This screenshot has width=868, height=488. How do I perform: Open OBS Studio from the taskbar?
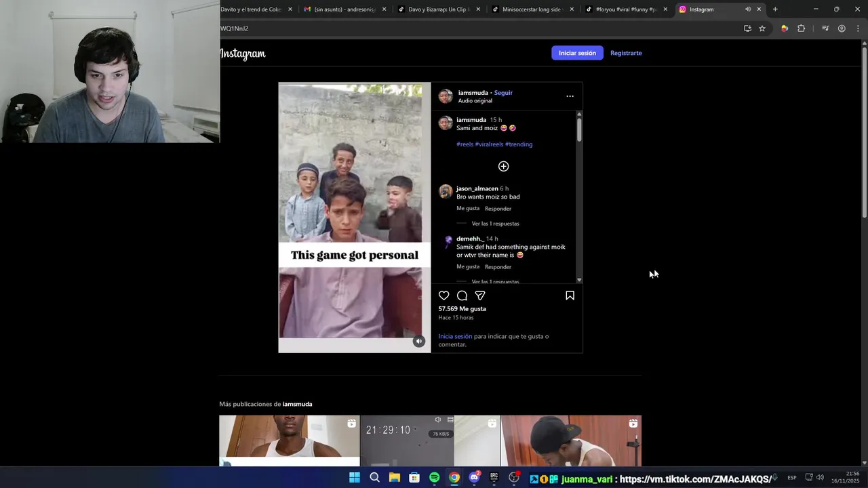click(514, 478)
